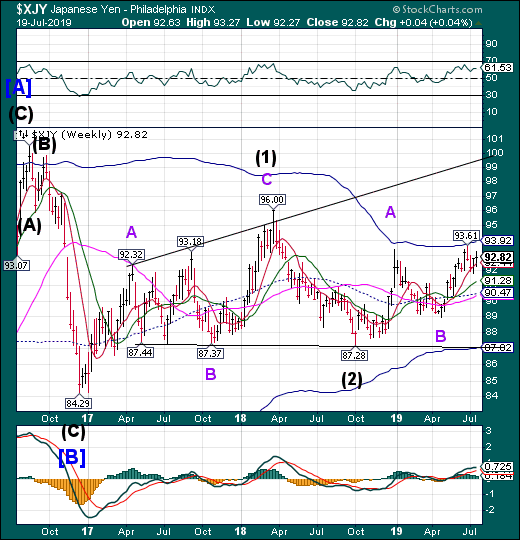
Task: Click the purple C label under (1)
Action: (267, 179)
